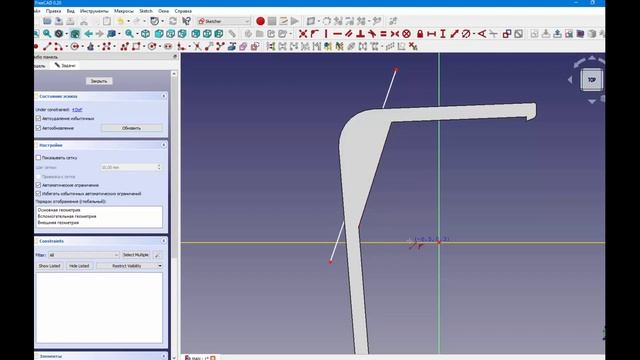Screen dimensions: 640x360
Task: Switch to the 'Задачи' tab
Action: 65,65
